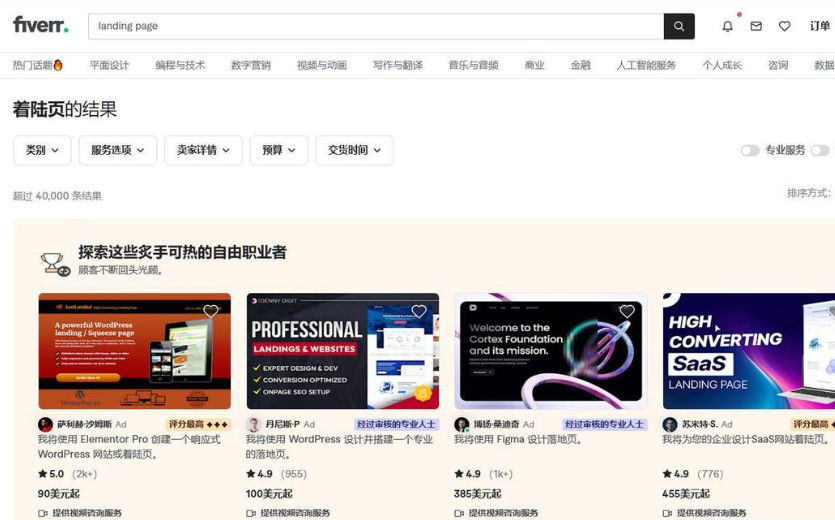Open seller name 博扬·桑迪奇
Image resolution: width=835 pixels, height=520 pixels.
tap(497, 424)
